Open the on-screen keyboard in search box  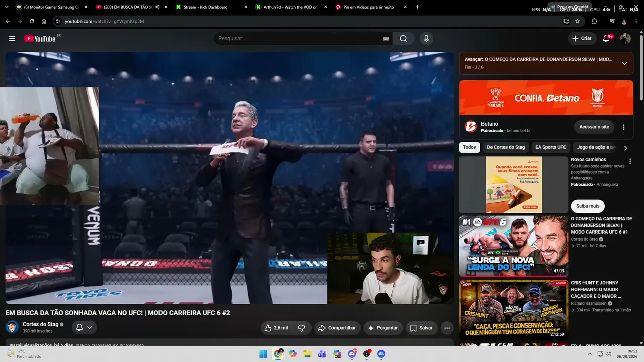[x=386, y=39]
